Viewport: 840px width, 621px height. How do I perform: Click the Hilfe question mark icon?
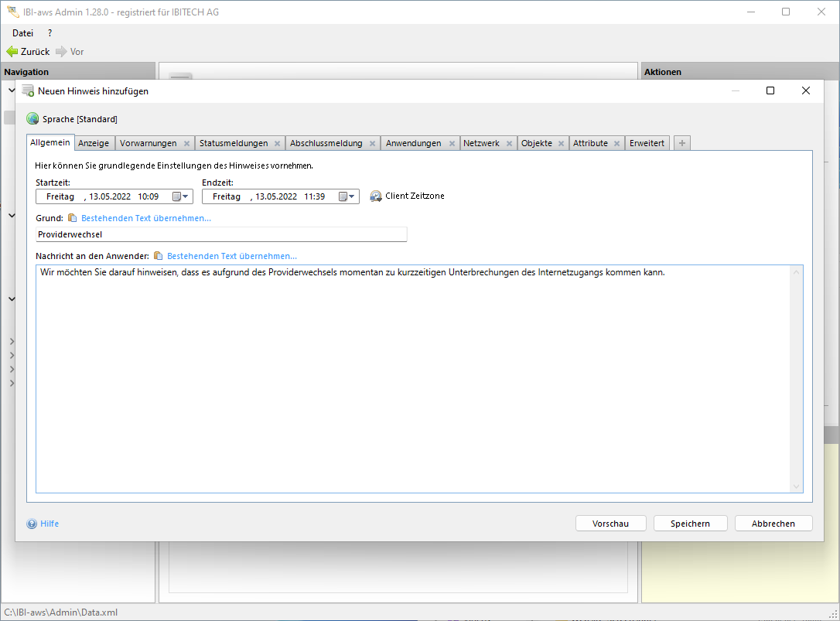click(32, 524)
